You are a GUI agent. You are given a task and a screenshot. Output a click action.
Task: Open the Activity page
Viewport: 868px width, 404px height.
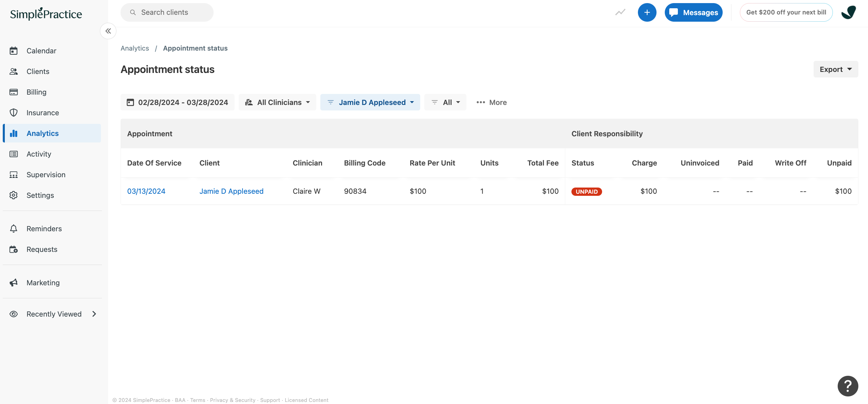(x=39, y=154)
